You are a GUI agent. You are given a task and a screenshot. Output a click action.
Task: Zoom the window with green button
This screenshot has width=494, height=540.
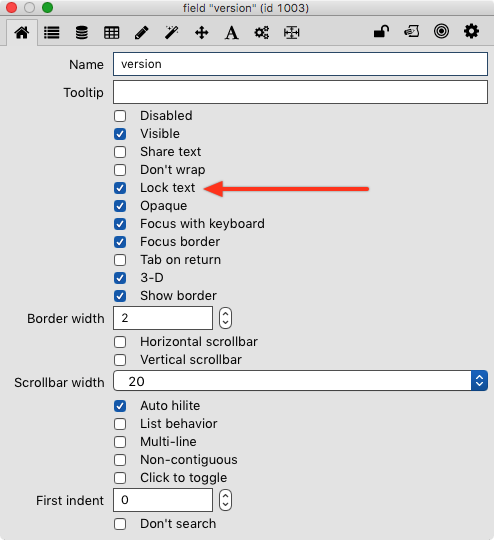coord(48,8)
